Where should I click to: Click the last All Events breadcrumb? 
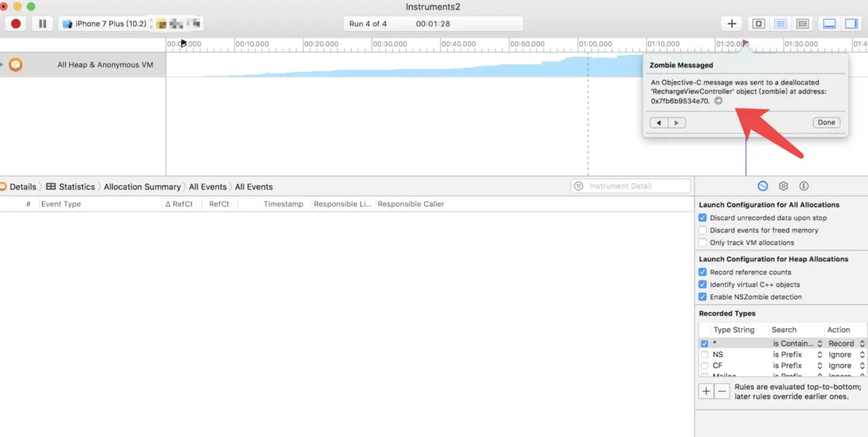[x=254, y=187]
